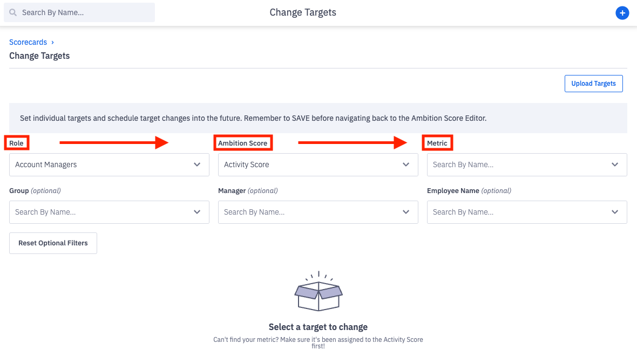Click the blue plus icon
This screenshot has height=364, width=637.
(622, 13)
